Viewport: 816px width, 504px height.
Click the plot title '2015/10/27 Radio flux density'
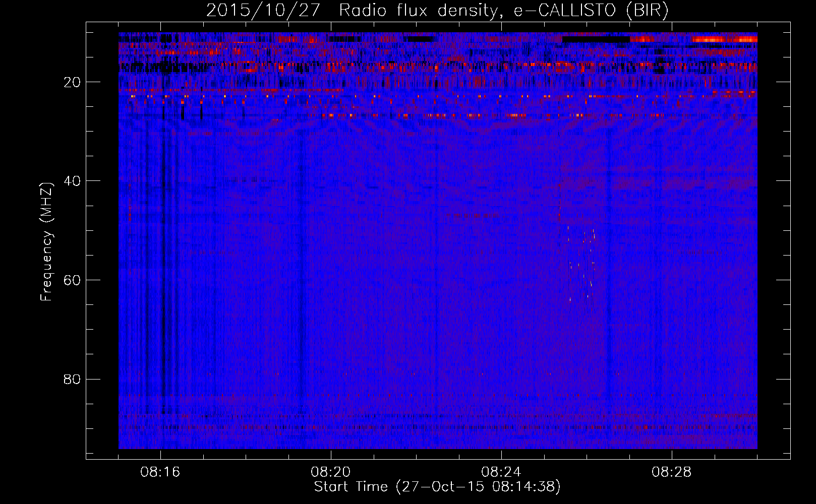tap(437, 11)
